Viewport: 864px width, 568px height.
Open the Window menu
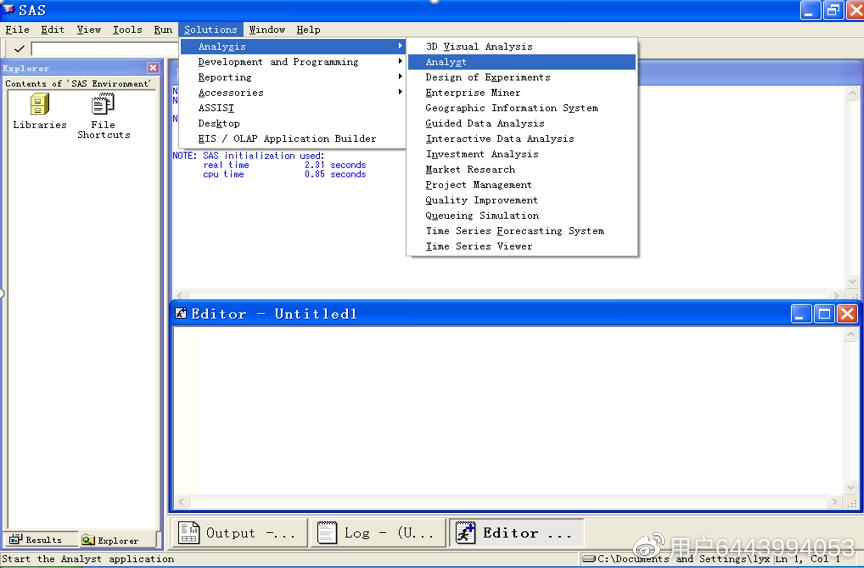click(x=267, y=30)
